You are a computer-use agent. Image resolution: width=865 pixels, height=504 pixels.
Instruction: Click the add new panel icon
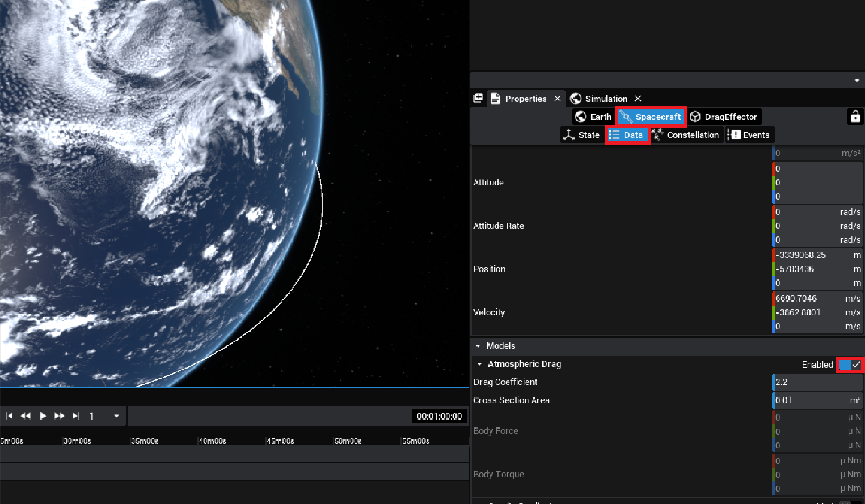pos(478,98)
